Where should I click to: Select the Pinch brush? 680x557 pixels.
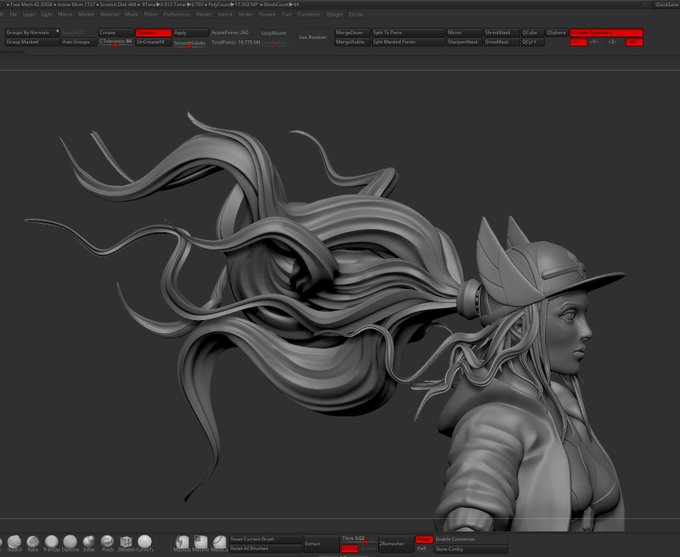pyautogui.click(x=107, y=541)
